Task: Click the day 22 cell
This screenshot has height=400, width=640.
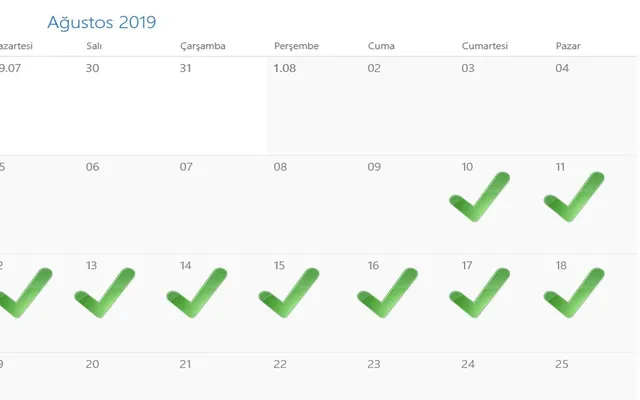Action: point(313,376)
